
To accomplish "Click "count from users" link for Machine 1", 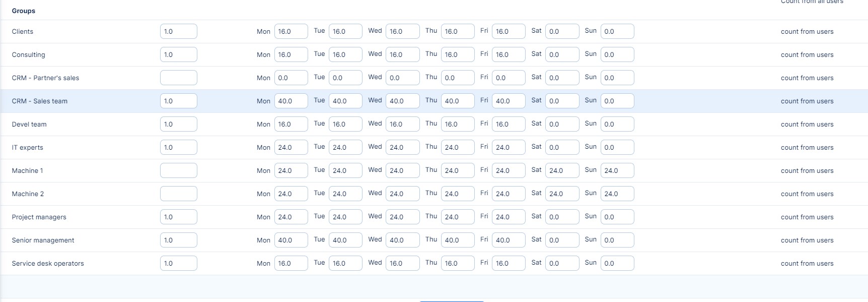I will (807, 170).
